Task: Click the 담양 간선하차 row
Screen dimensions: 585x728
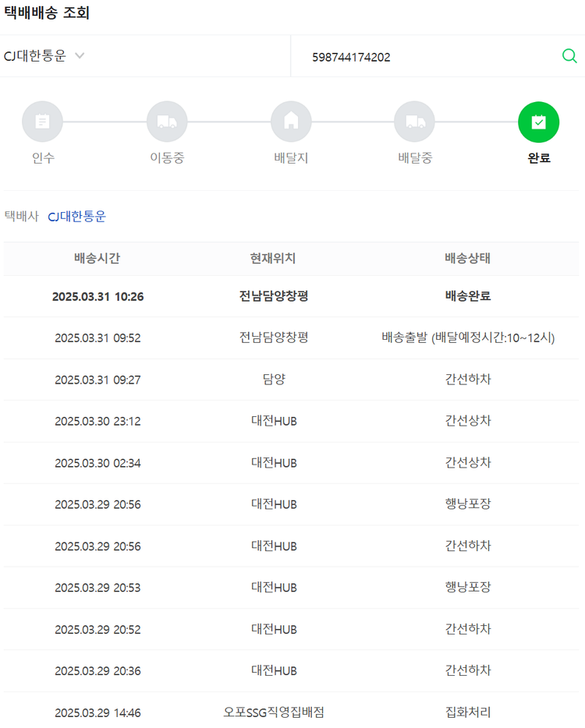Action: coord(291,380)
